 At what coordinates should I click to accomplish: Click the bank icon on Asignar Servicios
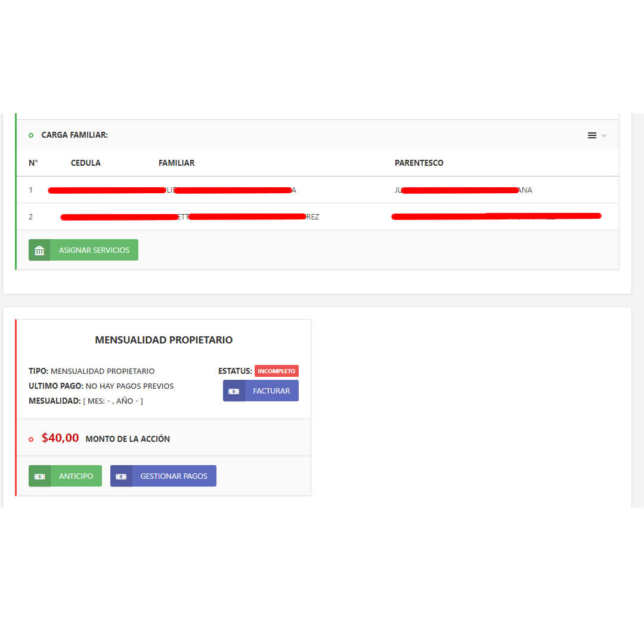click(x=39, y=250)
